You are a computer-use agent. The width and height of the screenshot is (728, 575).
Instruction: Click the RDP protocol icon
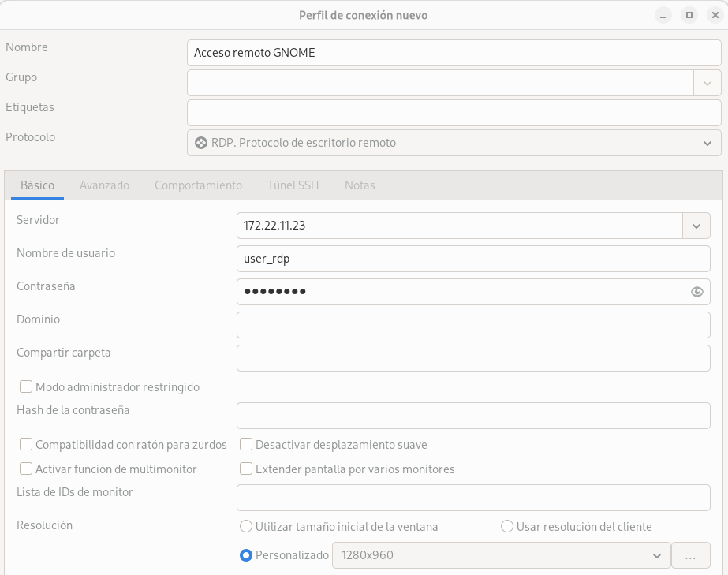(x=201, y=143)
